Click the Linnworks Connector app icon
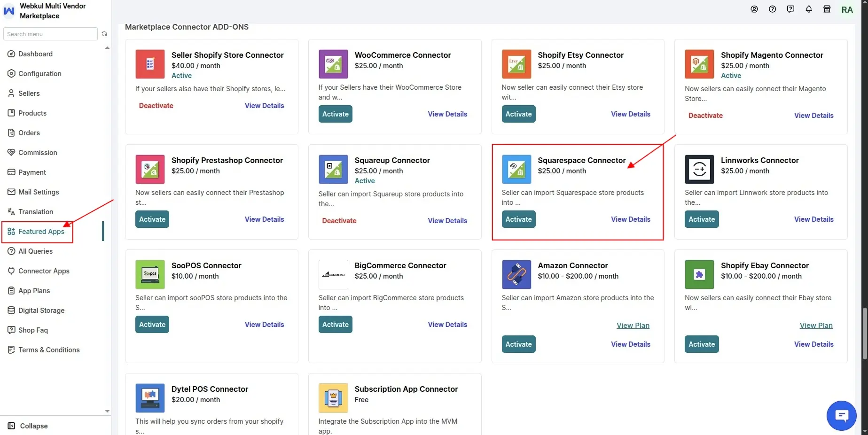868x435 pixels. tap(699, 170)
